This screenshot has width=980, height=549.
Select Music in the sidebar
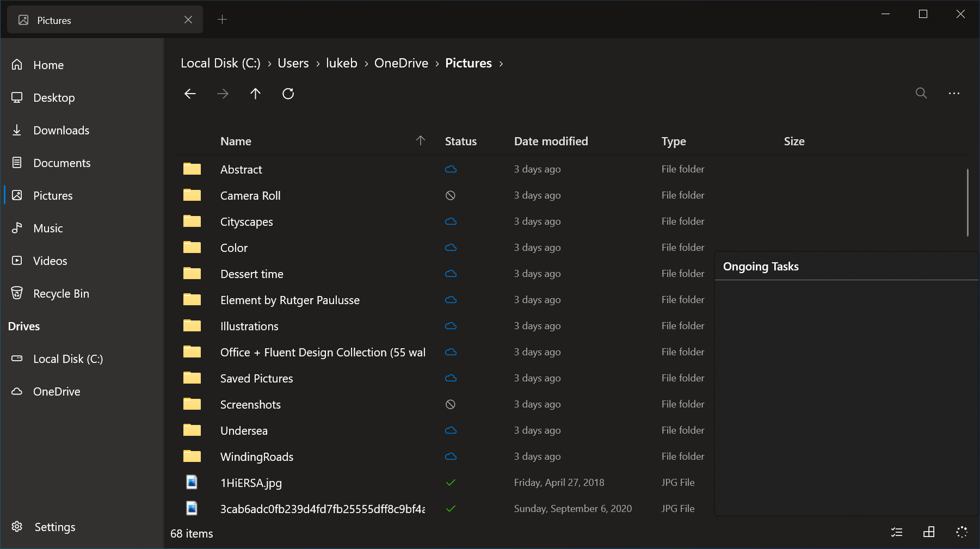82,228
